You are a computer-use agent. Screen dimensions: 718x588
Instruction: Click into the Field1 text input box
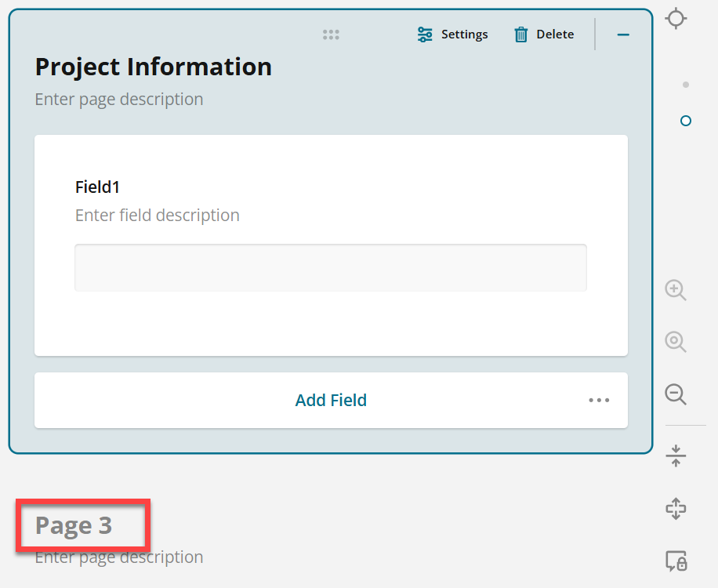click(x=331, y=267)
